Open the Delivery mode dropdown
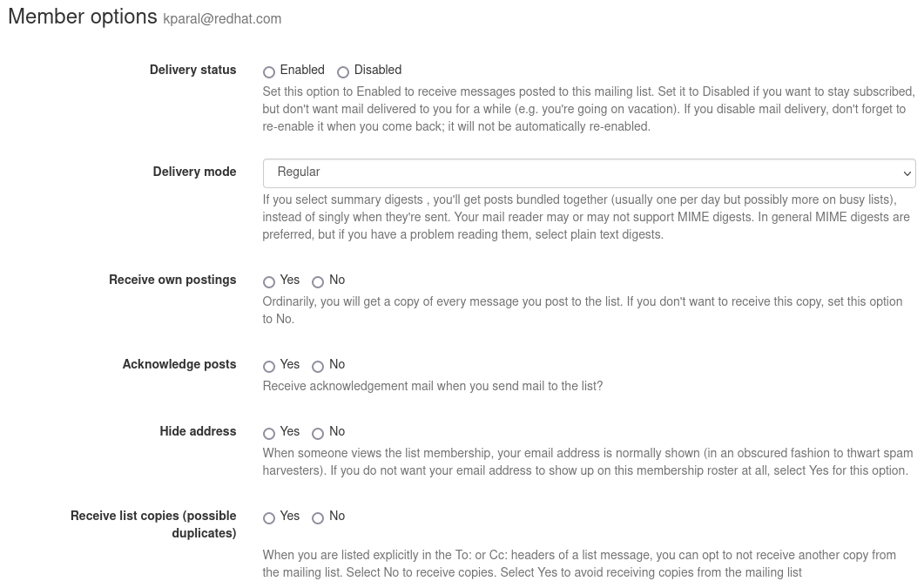 tap(590, 173)
